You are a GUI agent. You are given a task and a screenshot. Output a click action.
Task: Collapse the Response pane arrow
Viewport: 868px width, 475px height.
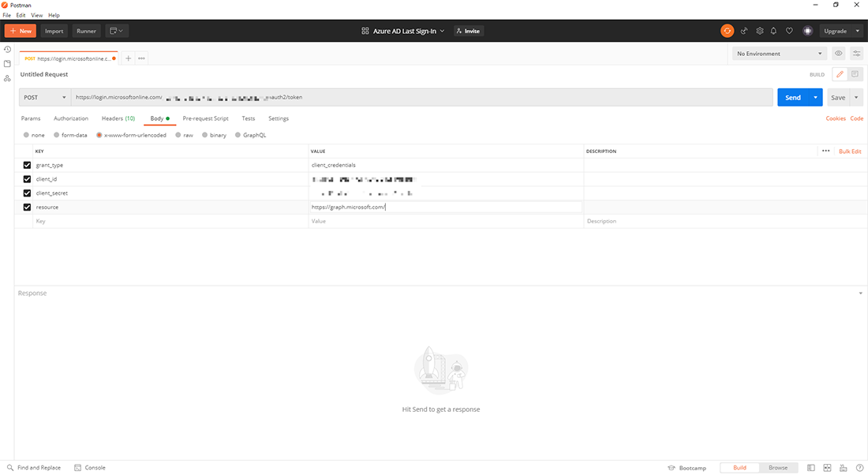pyautogui.click(x=860, y=294)
